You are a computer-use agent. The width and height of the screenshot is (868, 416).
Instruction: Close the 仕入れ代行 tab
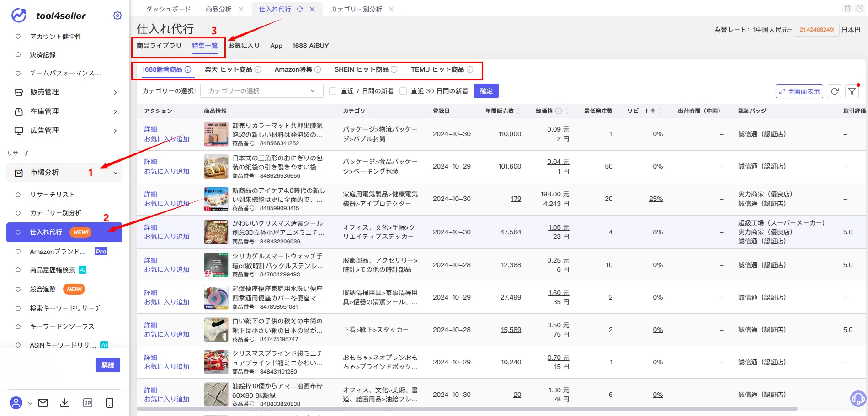point(312,9)
